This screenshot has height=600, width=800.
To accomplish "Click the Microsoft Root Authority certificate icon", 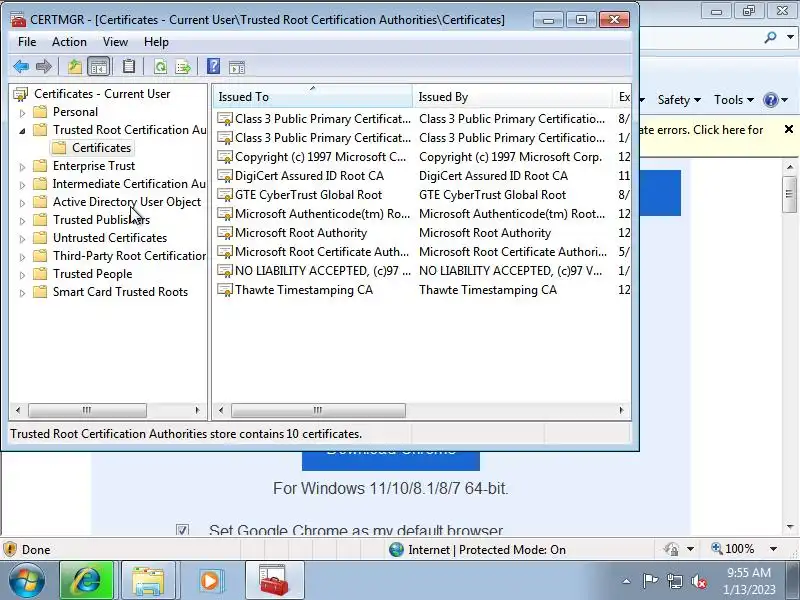I will point(224,233).
